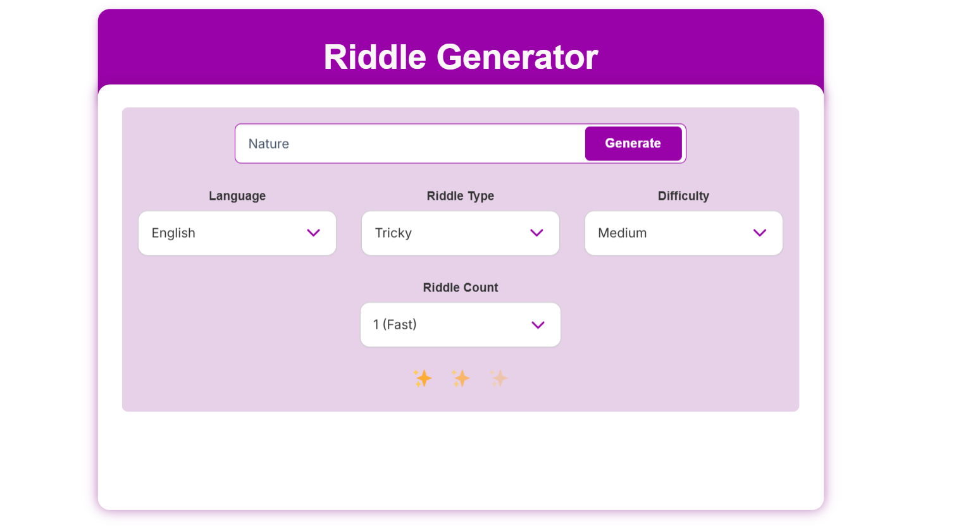Select English in the Language selector
This screenshot has height=526, width=980.
coord(237,233)
